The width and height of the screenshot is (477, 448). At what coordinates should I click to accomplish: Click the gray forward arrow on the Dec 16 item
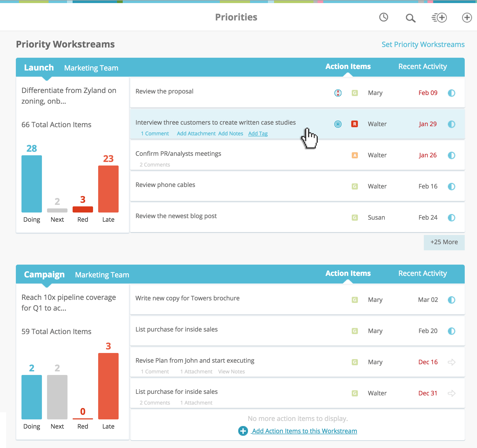(x=452, y=362)
